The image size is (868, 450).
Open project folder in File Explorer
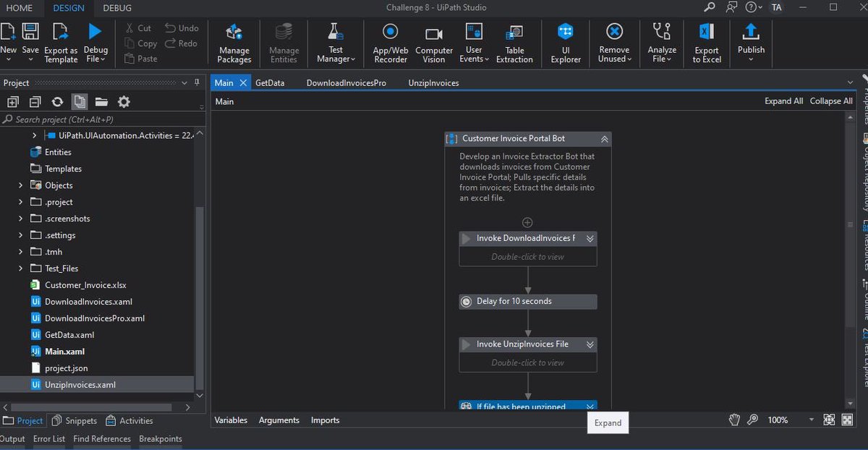[x=101, y=102]
